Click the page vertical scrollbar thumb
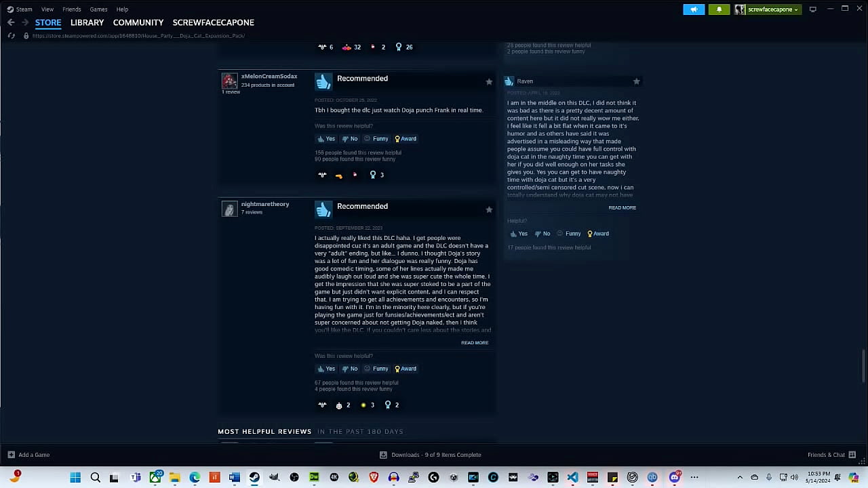Image resolution: width=868 pixels, height=488 pixels. pyautogui.click(x=863, y=367)
